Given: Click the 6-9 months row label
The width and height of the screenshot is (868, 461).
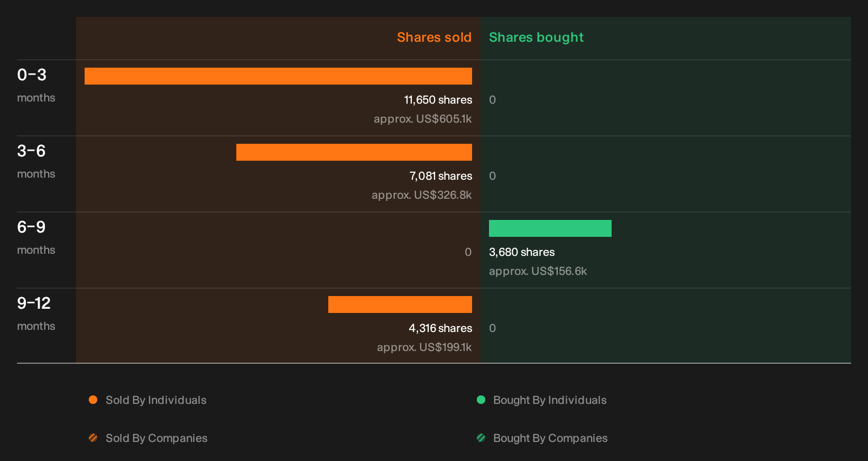Looking at the screenshot, I should [x=36, y=238].
